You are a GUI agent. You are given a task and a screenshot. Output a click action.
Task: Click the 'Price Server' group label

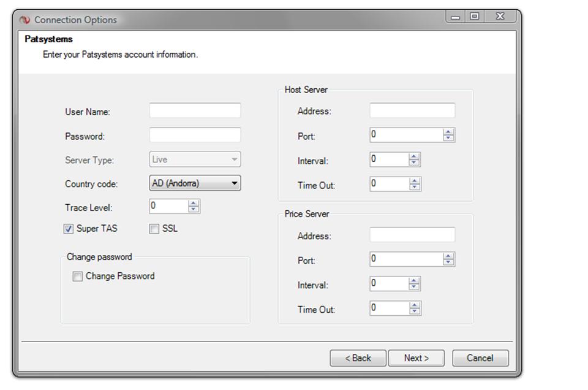(x=307, y=214)
